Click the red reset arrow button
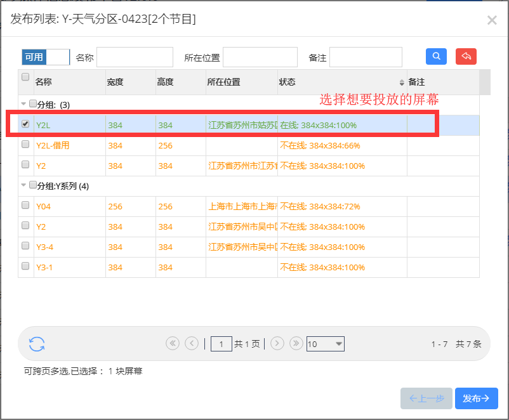The image size is (509, 420). (466, 56)
